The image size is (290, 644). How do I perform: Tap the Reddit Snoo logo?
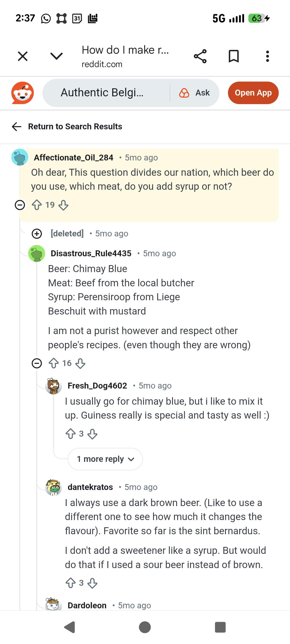point(23,93)
